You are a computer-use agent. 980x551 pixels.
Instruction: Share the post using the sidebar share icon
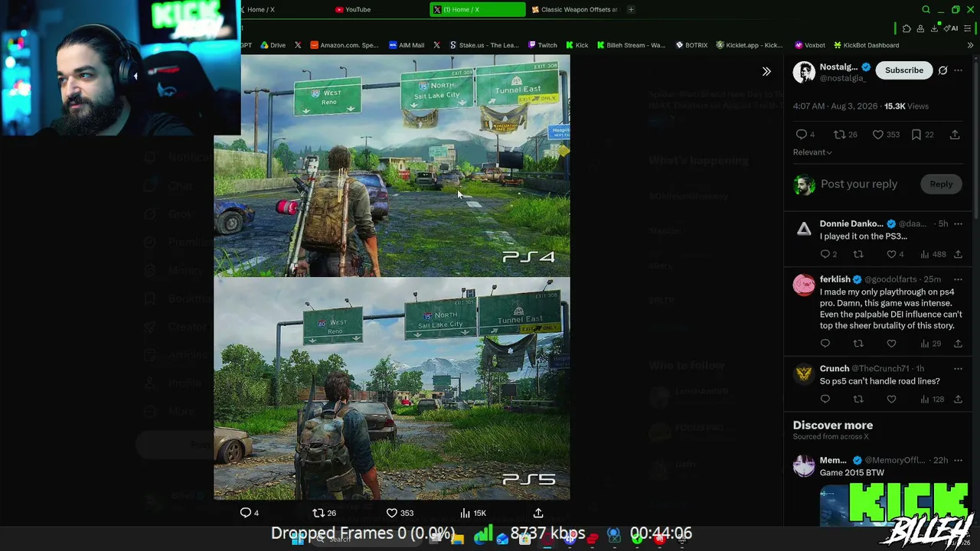tap(955, 135)
